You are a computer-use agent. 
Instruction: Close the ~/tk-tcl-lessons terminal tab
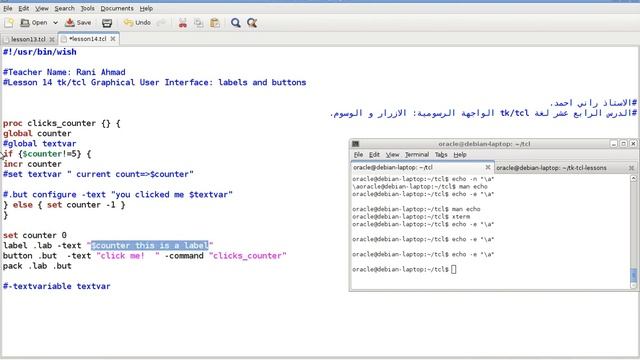point(631,168)
